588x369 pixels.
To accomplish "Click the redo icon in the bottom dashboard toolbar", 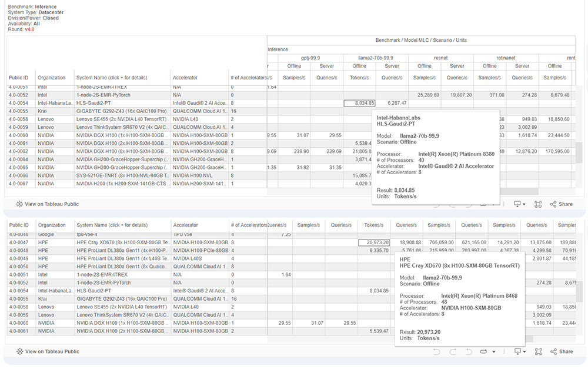I will (x=452, y=351).
